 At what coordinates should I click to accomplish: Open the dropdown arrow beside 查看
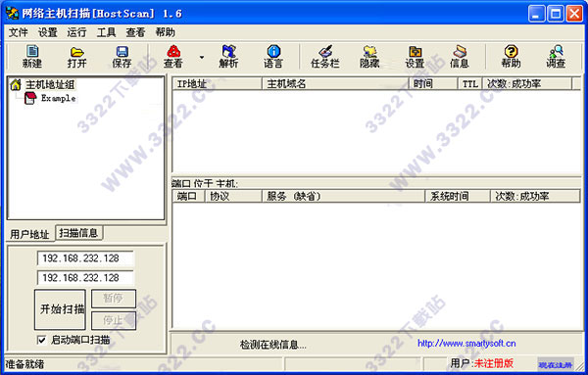202,58
